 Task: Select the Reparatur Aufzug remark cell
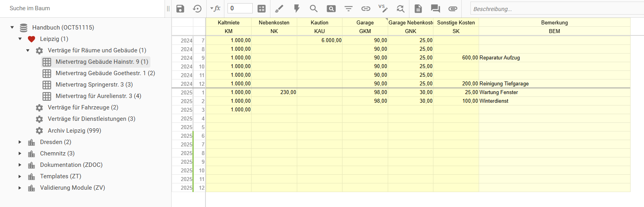pyautogui.click(x=554, y=58)
